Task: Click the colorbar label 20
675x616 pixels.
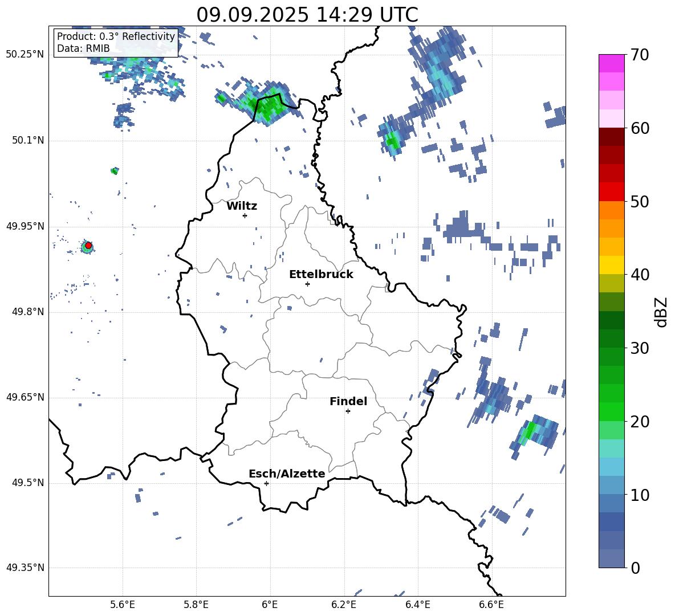Action: (x=640, y=422)
